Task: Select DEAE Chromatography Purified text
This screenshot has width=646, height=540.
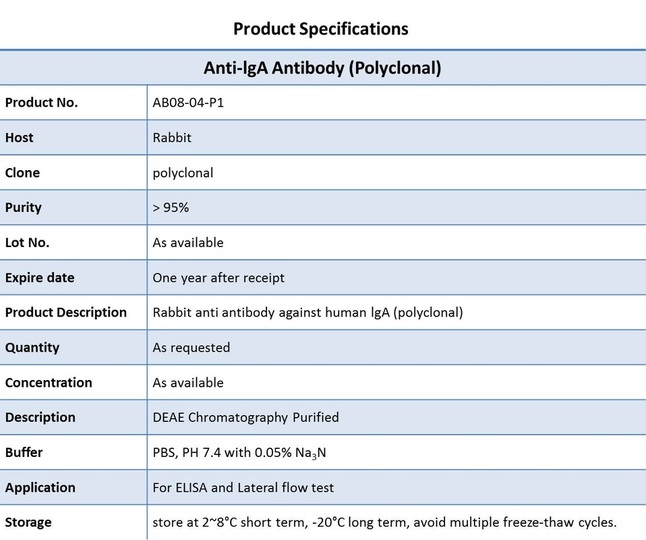Action: pyautogui.click(x=246, y=418)
